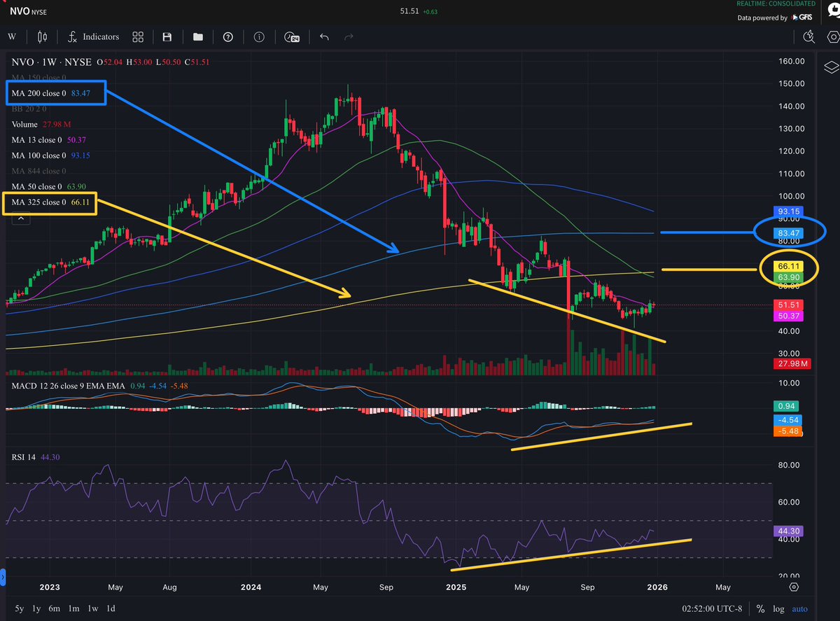Toggle the log scale option
Screen dimensions: 840x621
(x=778, y=608)
